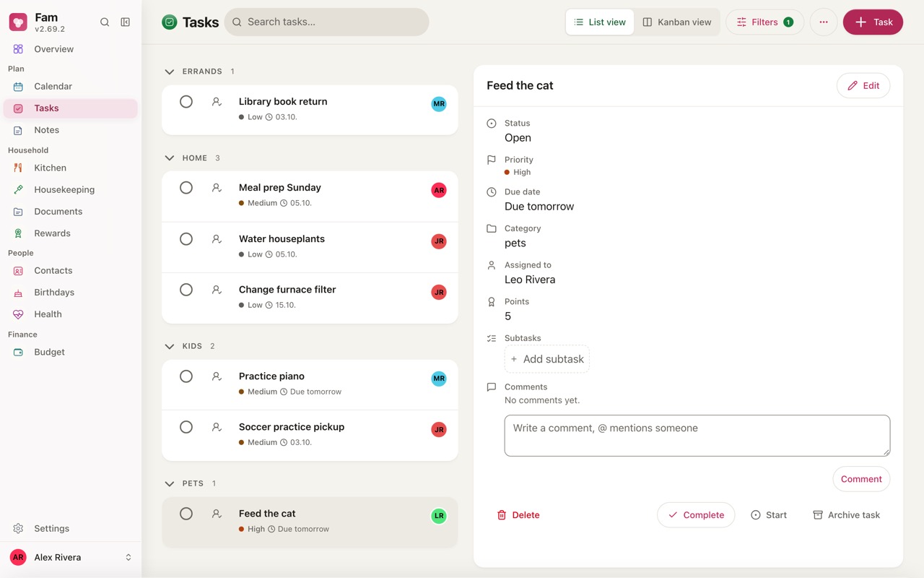This screenshot has width=924, height=578.
Task: Complete the task via Complete button
Action: pyautogui.click(x=696, y=515)
